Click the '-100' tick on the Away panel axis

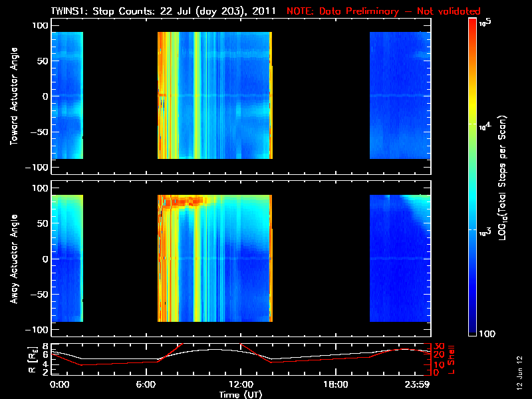pos(38,329)
